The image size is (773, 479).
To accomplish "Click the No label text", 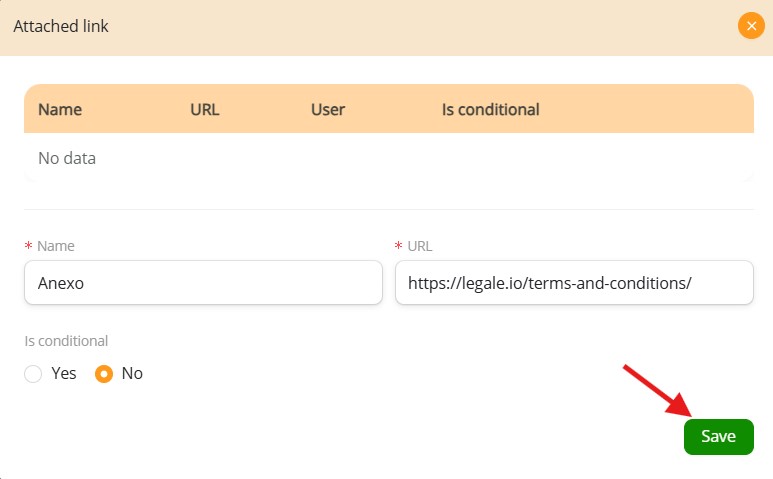I will 132,374.
